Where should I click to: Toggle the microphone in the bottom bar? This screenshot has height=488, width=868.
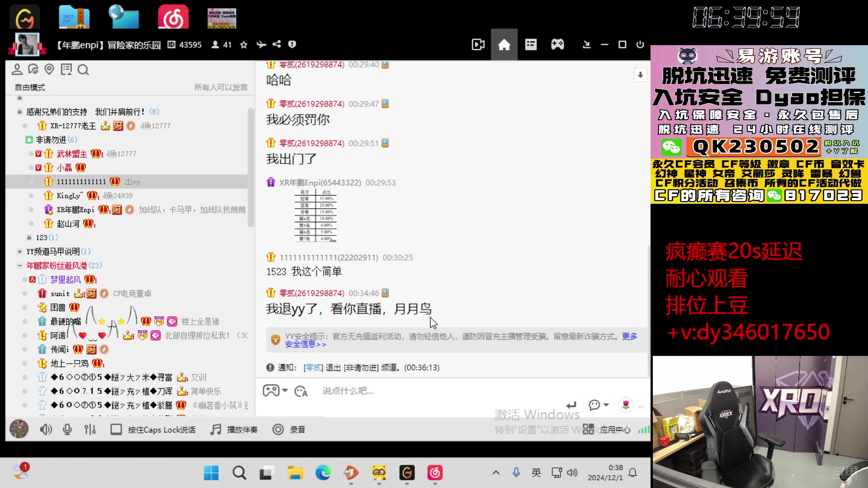tap(67, 429)
